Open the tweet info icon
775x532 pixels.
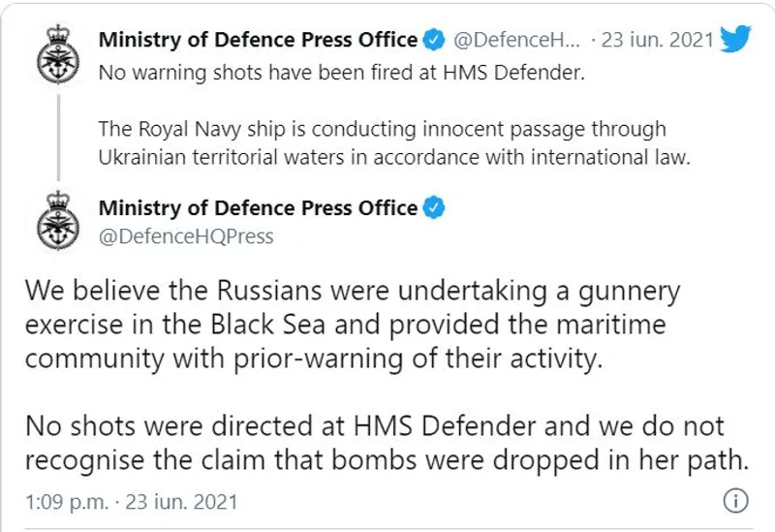point(736,502)
